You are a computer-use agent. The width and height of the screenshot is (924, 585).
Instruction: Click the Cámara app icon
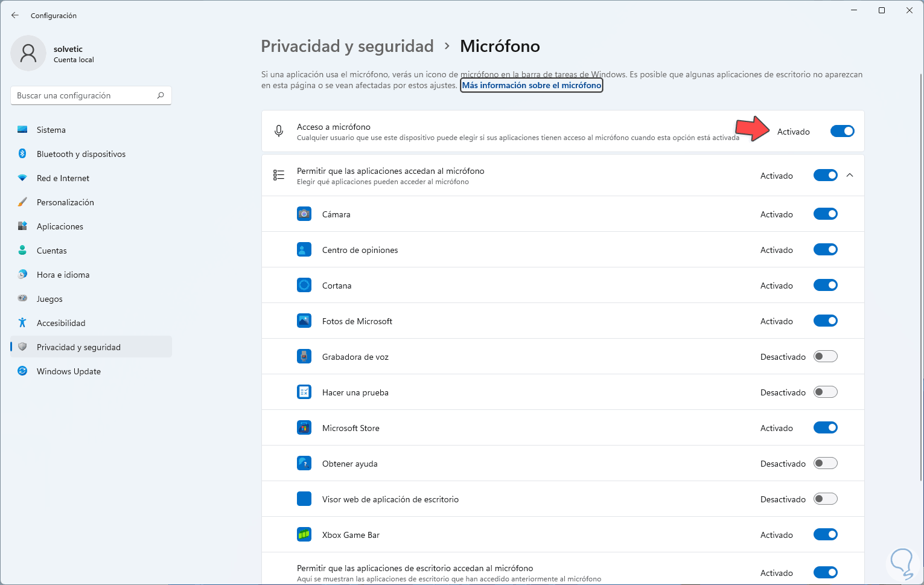(304, 214)
